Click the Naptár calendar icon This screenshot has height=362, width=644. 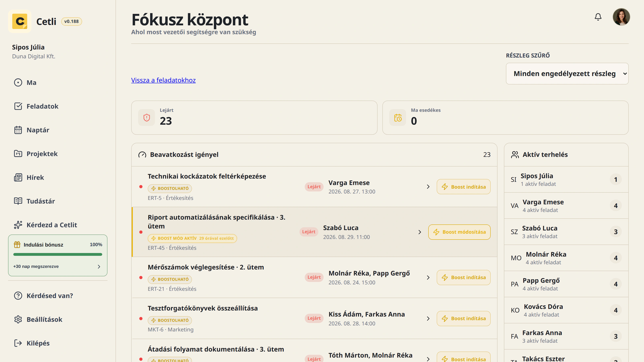click(18, 130)
